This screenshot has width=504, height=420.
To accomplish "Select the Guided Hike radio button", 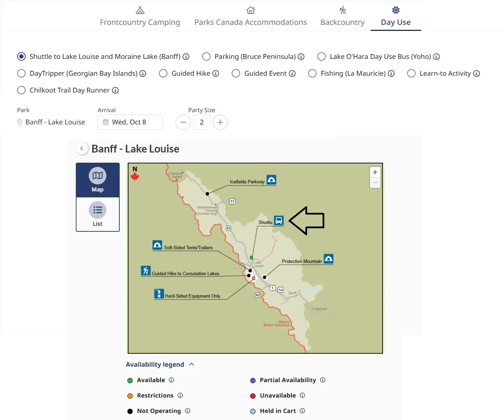I will (163, 73).
